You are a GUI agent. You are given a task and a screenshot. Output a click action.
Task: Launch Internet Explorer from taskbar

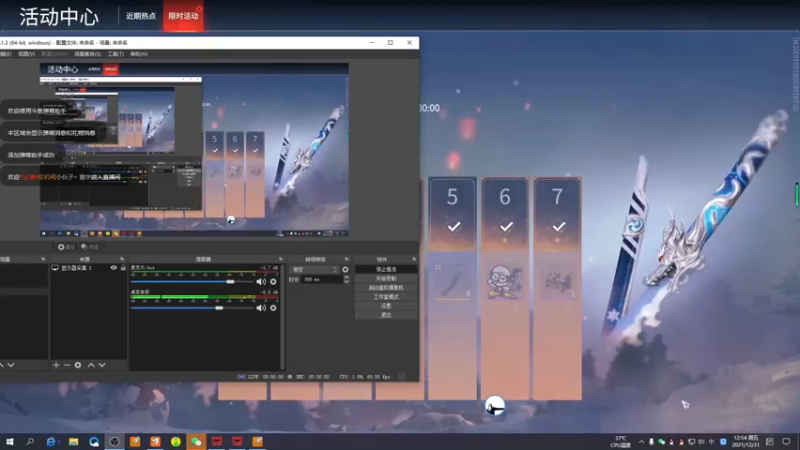51,441
